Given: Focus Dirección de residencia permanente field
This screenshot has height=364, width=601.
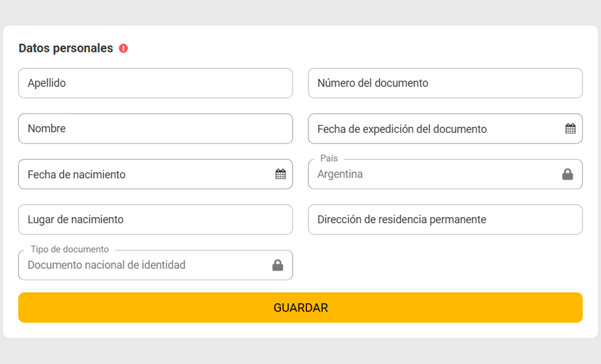Looking at the screenshot, I should [445, 220].
